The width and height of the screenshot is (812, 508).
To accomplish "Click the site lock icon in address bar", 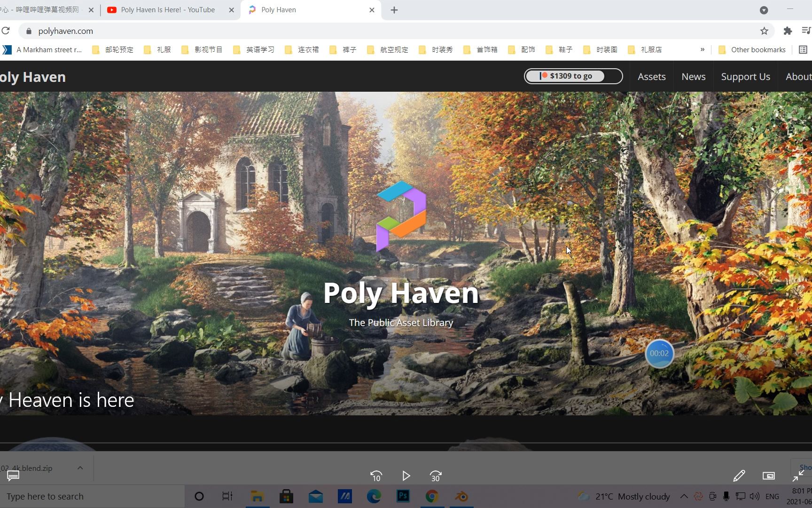I will click(x=29, y=31).
